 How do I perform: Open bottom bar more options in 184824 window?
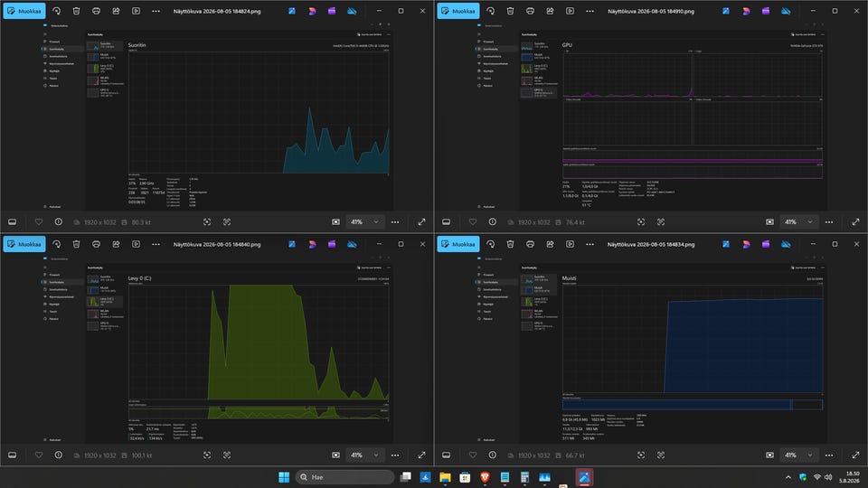(x=395, y=222)
